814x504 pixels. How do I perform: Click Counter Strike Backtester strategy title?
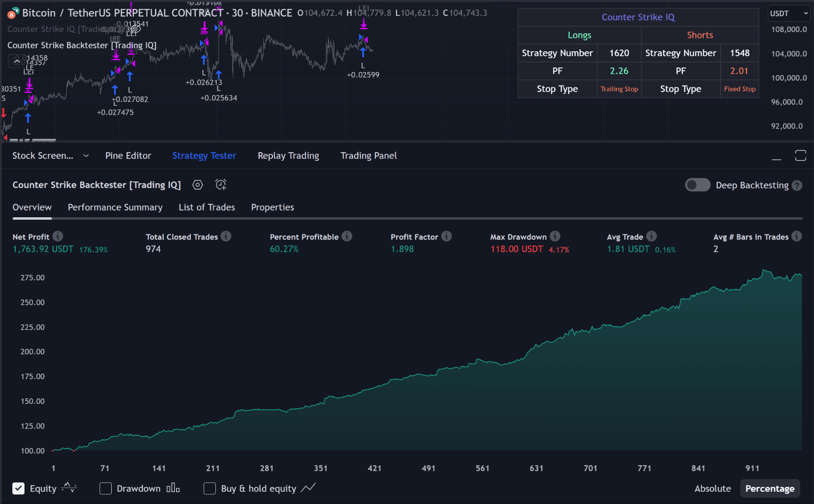tap(97, 185)
